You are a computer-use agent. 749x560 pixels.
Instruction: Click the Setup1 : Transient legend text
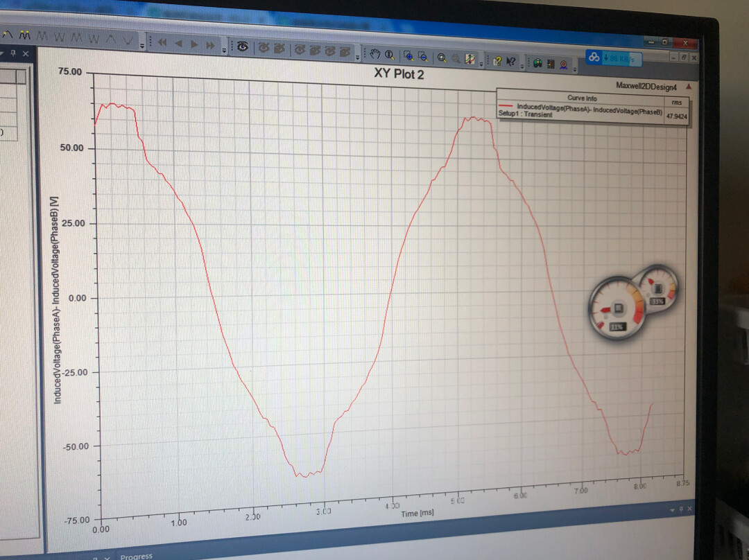[525, 114]
